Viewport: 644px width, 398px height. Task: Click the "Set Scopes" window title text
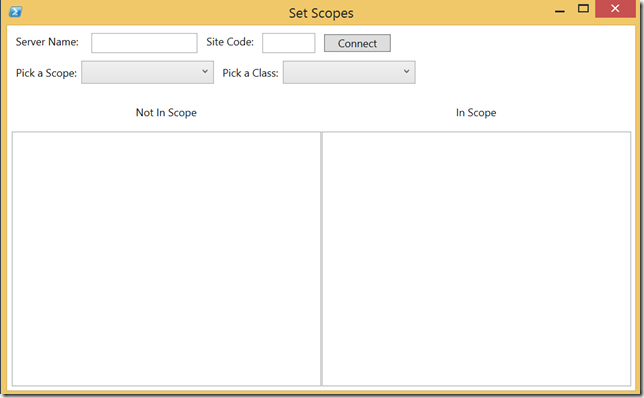click(321, 13)
